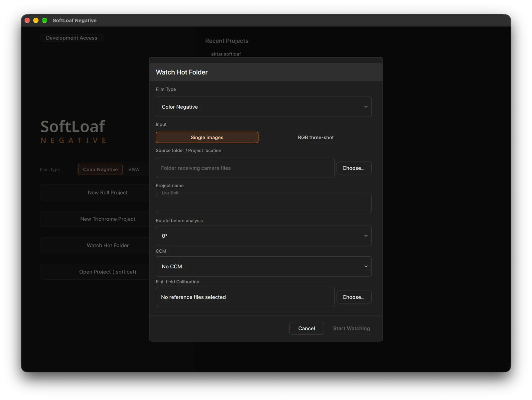Click the Film Type dropdown chevron arrow
This screenshot has width=532, height=400.
pyautogui.click(x=366, y=107)
